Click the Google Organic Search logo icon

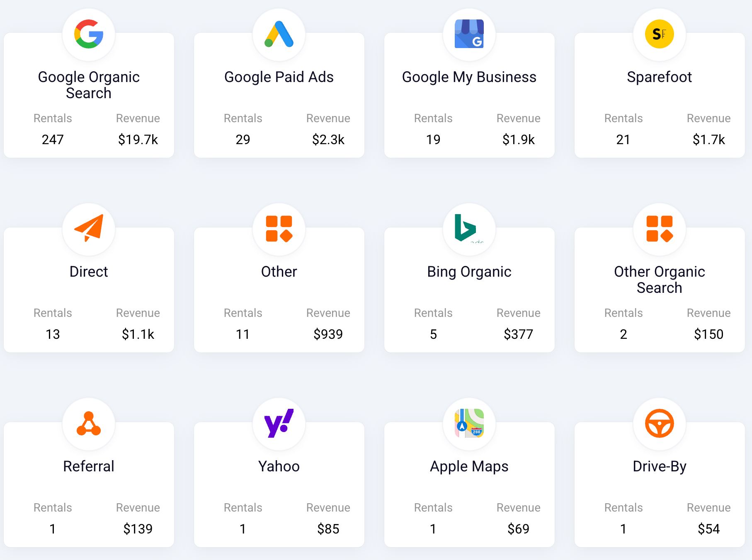pos(89,34)
